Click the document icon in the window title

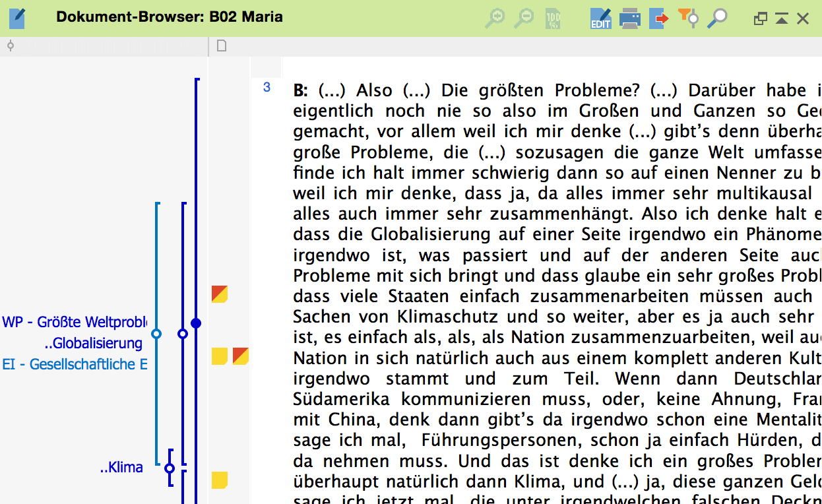(17, 18)
